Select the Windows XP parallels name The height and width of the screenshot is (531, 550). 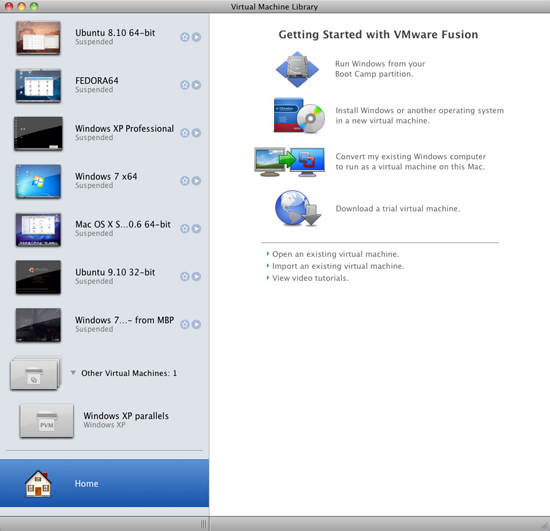coord(126,416)
